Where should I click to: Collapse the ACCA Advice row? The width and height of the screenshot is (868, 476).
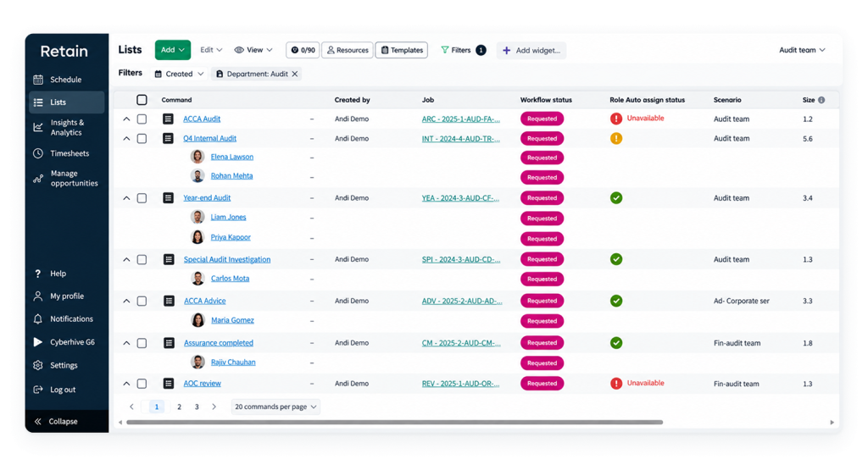click(126, 302)
